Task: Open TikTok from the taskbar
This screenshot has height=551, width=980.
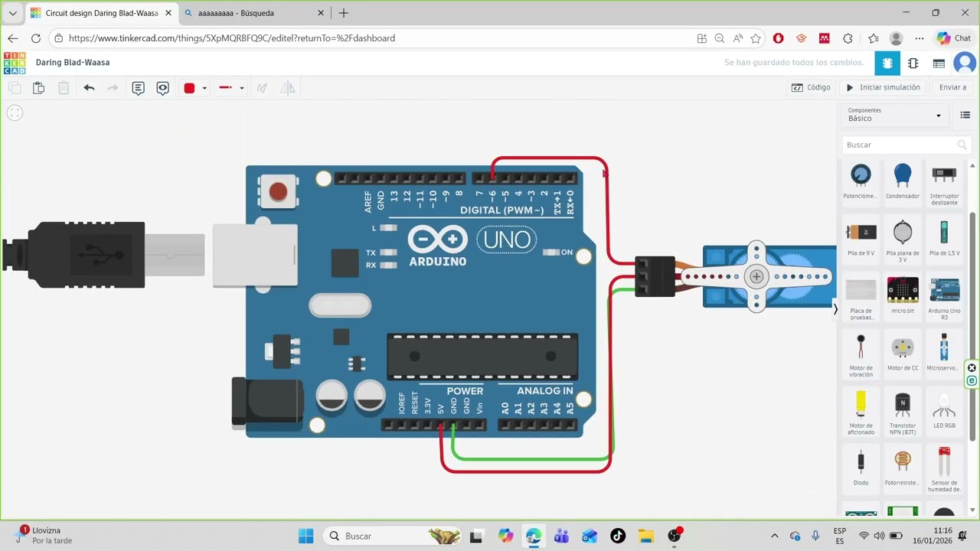Action: tap(618, 536)
